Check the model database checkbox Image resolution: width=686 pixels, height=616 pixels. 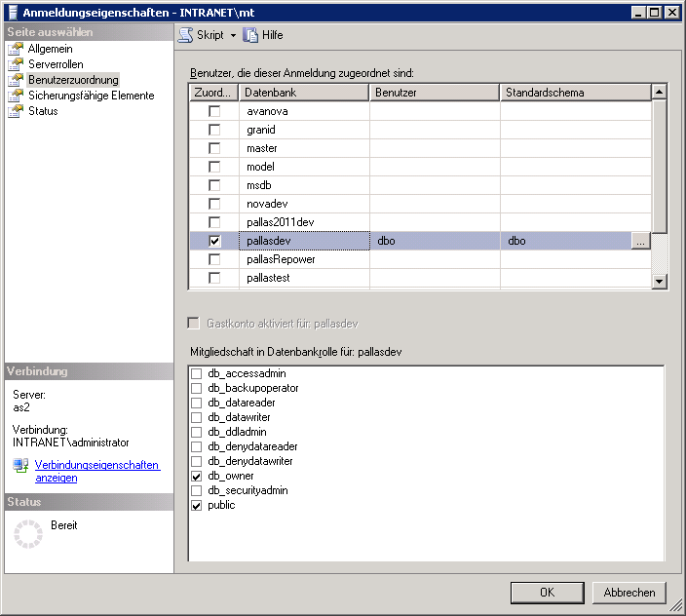[214, 167]
